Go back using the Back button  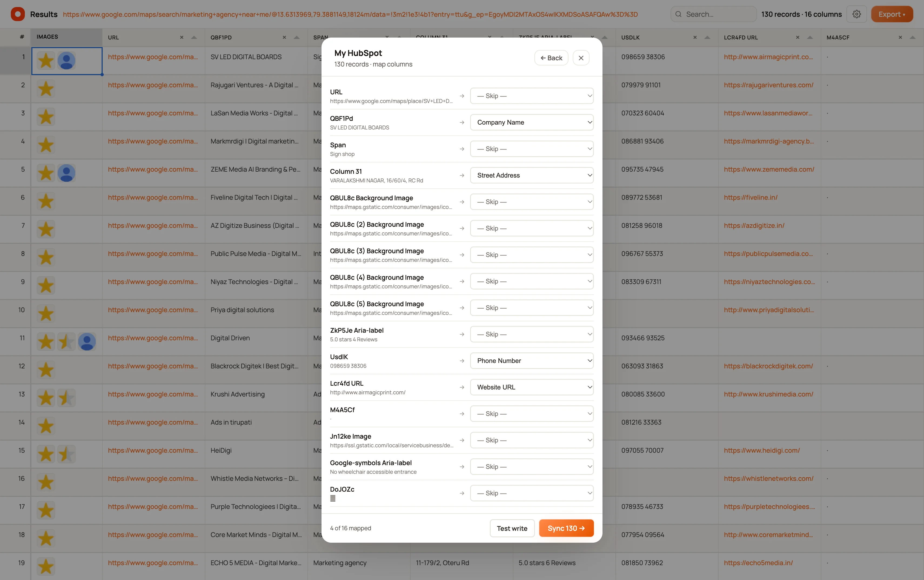click(x=551, y=58)
